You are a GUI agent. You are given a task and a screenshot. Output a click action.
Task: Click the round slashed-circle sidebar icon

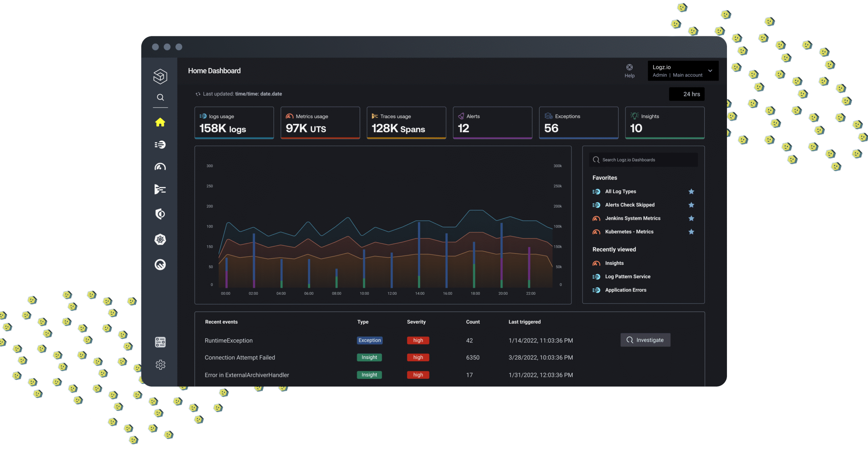coord(160,264)
